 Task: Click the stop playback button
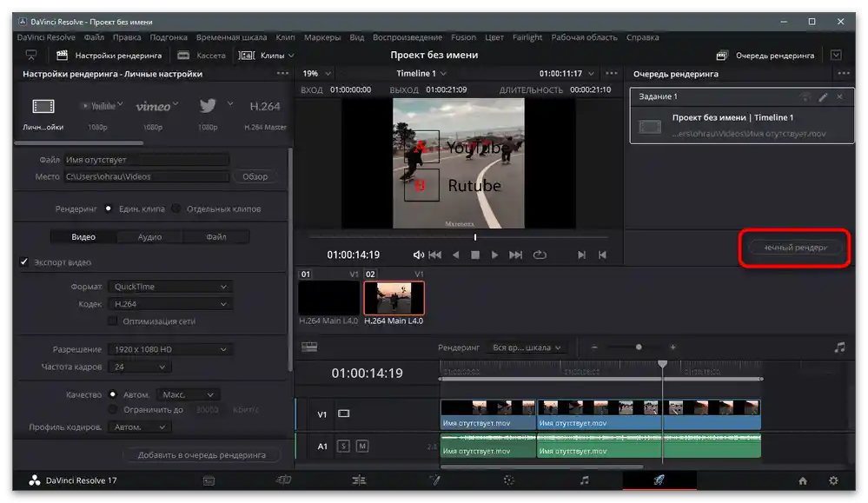(x=475, y=255)
